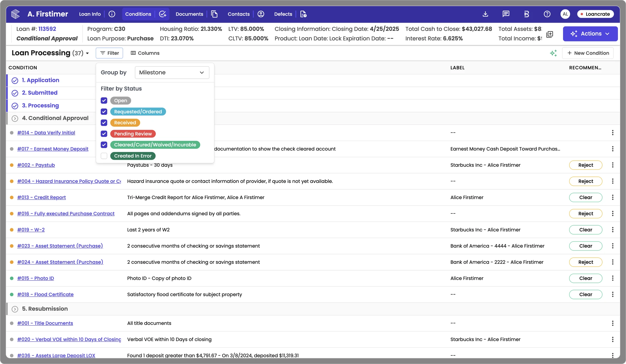This screenshot has width=626, height=364.
Task: Open three-dot menu for Paystub row
Action: click(x=613, y=165)
